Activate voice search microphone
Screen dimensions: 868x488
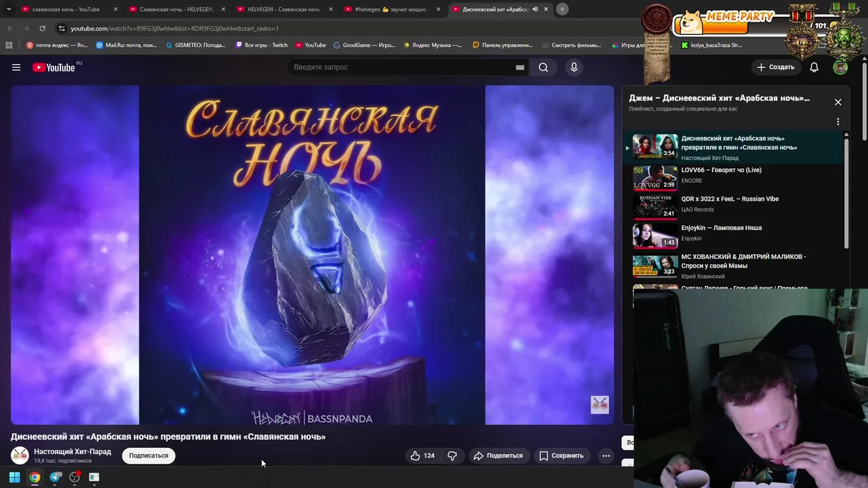pos(574,67)
